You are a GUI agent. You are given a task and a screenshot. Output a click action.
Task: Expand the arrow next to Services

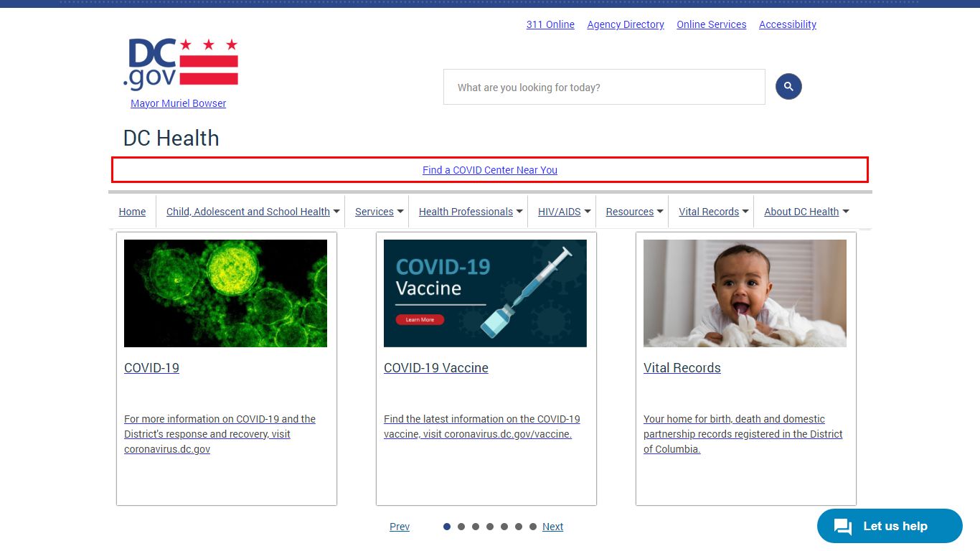[400, 212]
